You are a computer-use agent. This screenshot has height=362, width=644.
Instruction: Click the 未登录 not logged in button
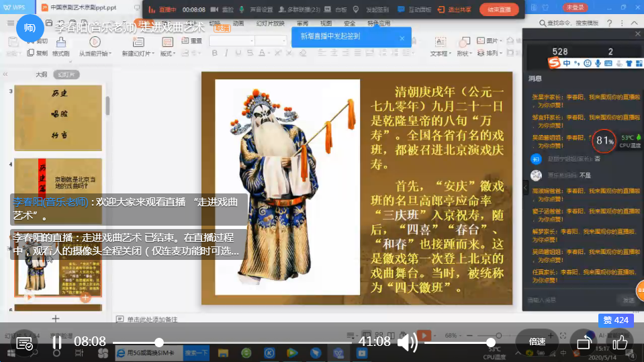point(575,7)
